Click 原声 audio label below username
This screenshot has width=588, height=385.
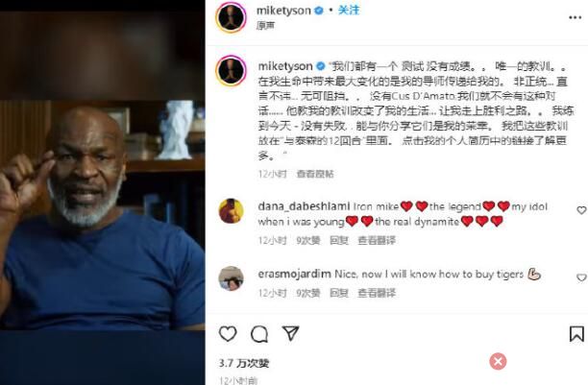click(265, 25)
